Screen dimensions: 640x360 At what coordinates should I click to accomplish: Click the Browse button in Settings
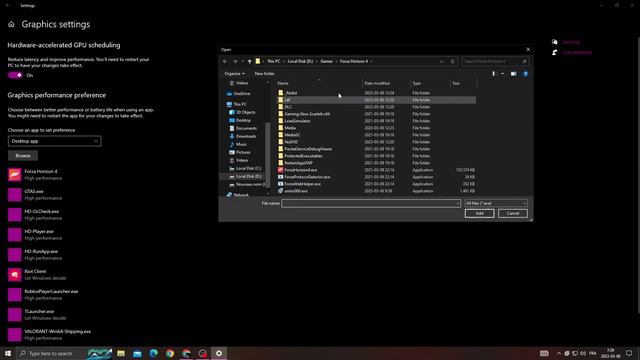click(23, 156)
